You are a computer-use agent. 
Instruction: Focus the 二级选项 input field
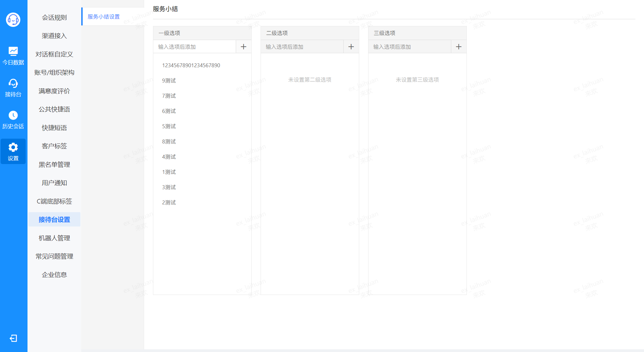pyautogui.click(x=302, y=47)
